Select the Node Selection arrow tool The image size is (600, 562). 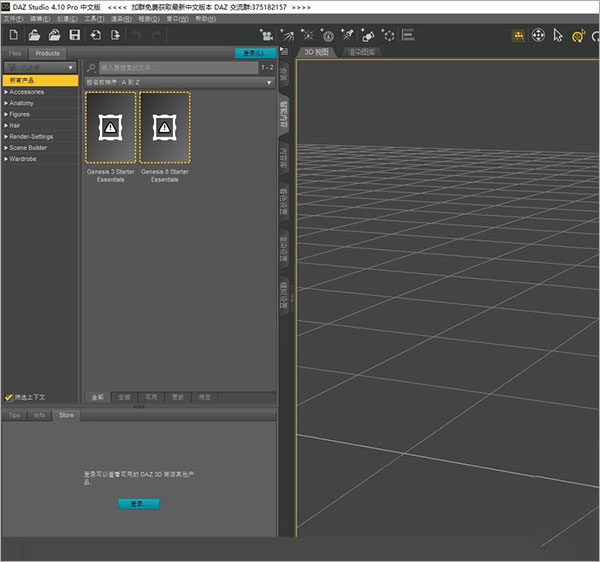(x=558, y=35)
